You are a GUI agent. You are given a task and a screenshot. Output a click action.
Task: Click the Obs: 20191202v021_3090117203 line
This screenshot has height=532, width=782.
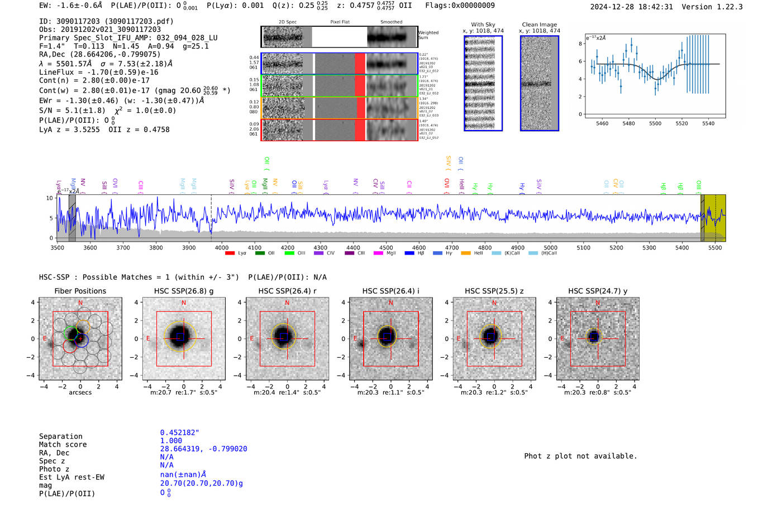pyautogui.click(x=100, y=30)
